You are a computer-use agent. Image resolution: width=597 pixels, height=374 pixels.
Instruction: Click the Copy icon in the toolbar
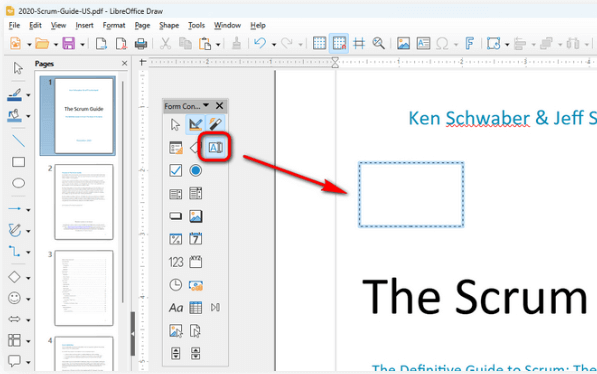(185, 43)
